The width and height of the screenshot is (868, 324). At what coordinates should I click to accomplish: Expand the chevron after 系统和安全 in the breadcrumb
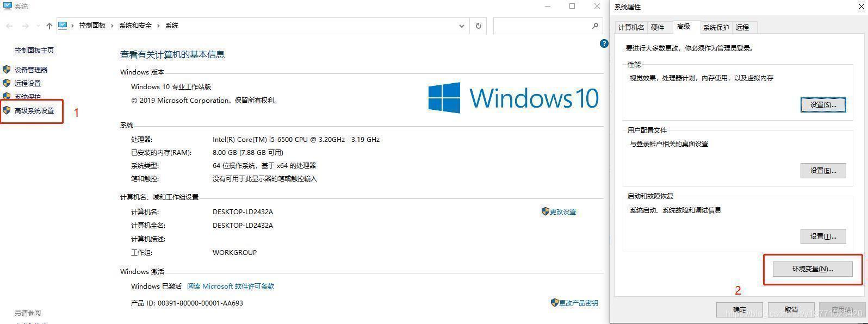pyautogui.click(x=159, y=26)
